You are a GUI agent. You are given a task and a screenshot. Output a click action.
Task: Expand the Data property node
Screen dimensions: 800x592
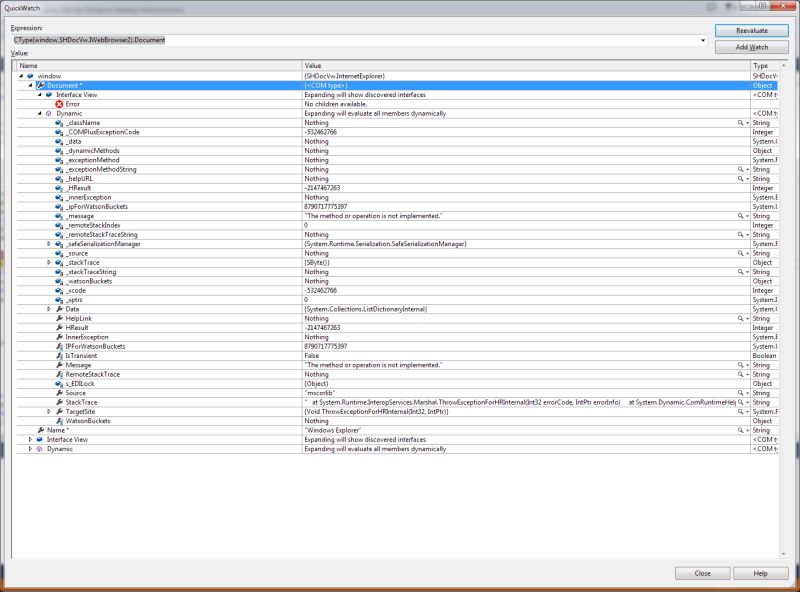pos(49,309)
